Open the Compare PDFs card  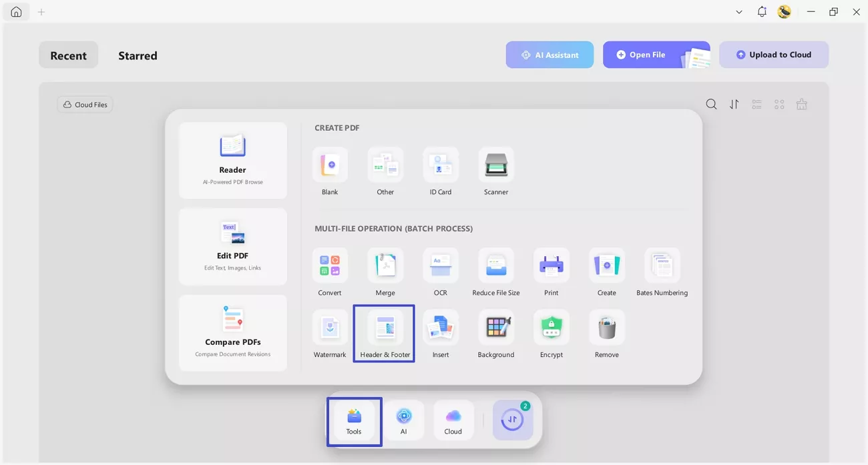[x=233, y=333]
